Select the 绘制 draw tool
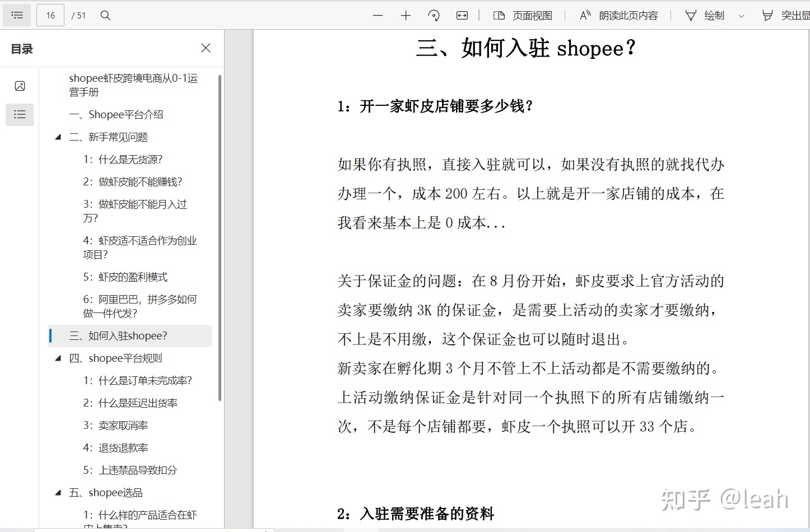Image resolution: width=810 pixels, height=532 pixels. [x=705, y=16]
